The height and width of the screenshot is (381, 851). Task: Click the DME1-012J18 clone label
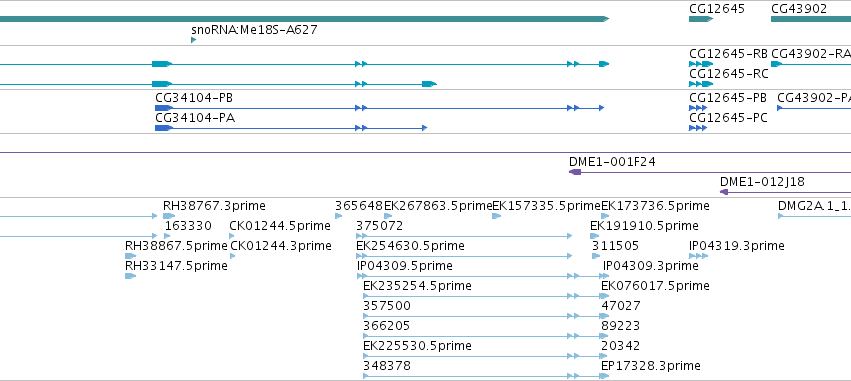click(763, 182)
